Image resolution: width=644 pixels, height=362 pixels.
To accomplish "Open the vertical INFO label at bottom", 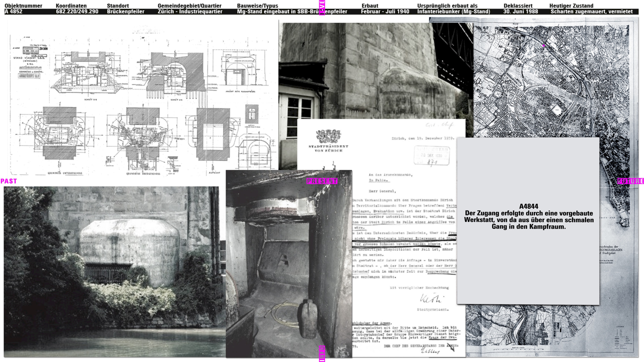I will coord(322,354).
